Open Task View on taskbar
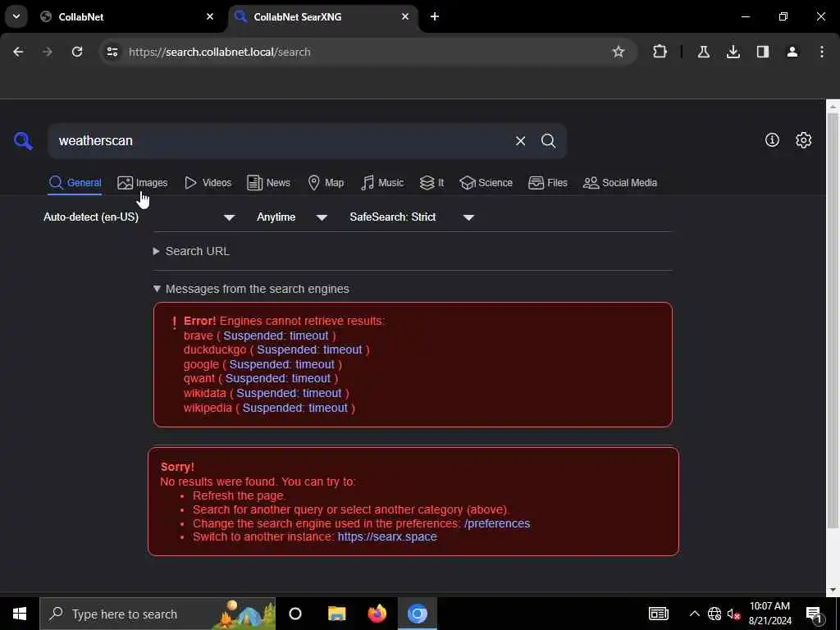This screenshot has width=840, height=630. tap(295, 614)
